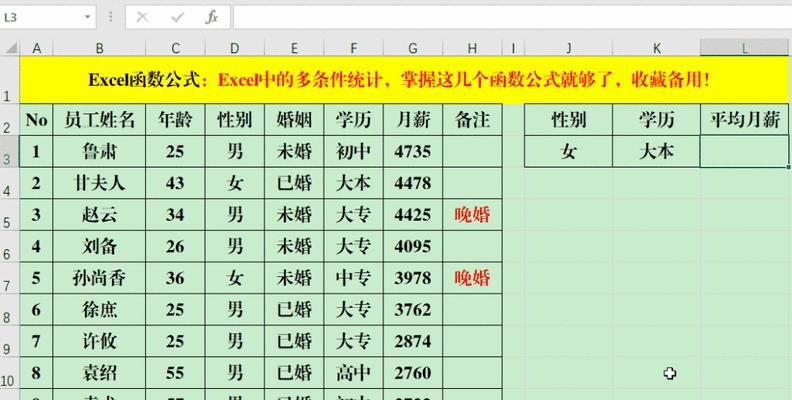
Task: Click the salary cell 3762
Action: [413, 310]
